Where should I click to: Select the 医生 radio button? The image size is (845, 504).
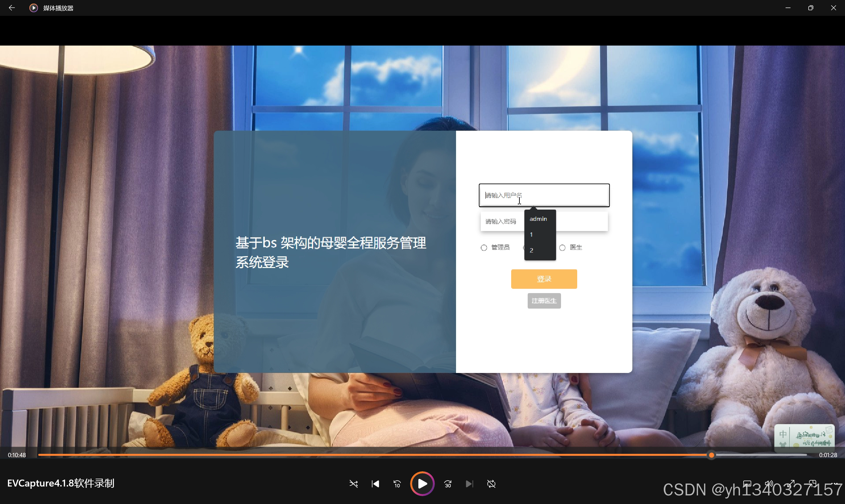(x=562, y=248)
